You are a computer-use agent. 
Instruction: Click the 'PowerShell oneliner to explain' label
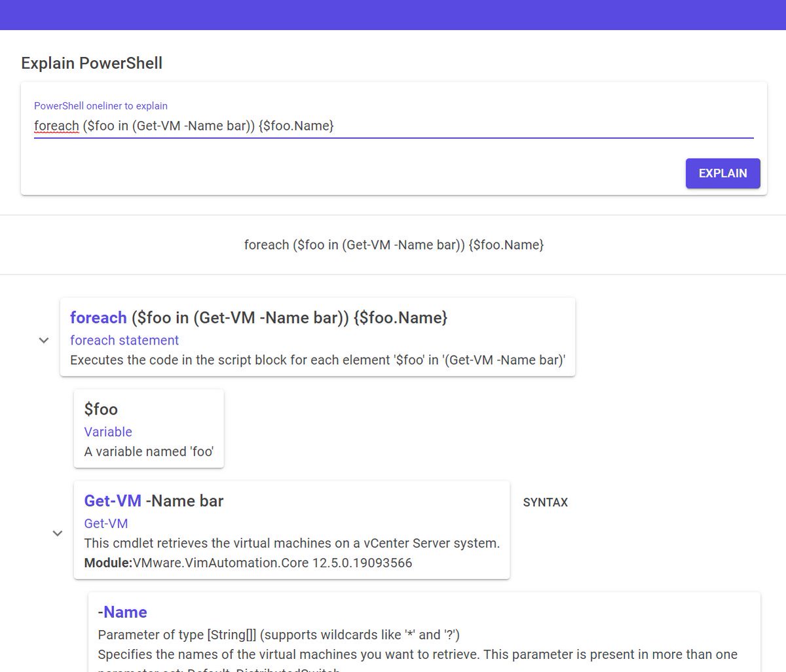101,105
